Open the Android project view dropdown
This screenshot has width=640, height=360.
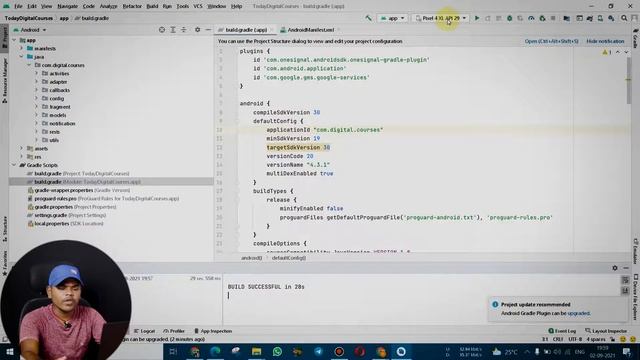tap(30, 30)
